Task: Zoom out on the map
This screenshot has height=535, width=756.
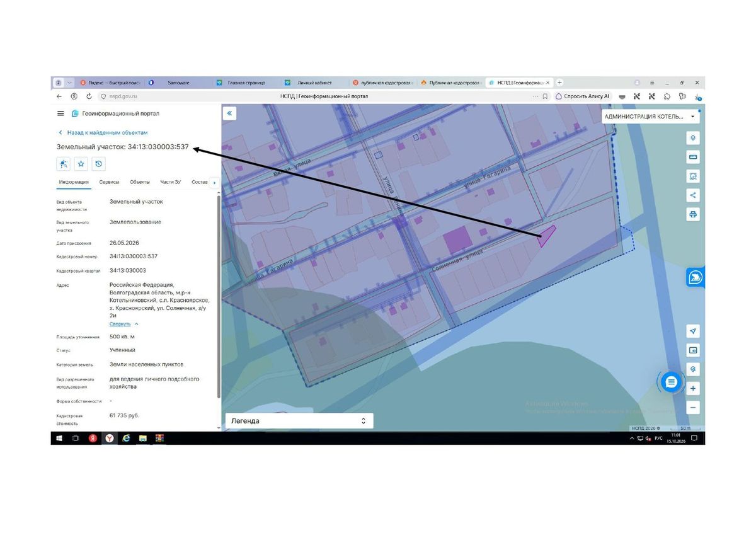Action: pyautogui.click(x=693, y=408)
